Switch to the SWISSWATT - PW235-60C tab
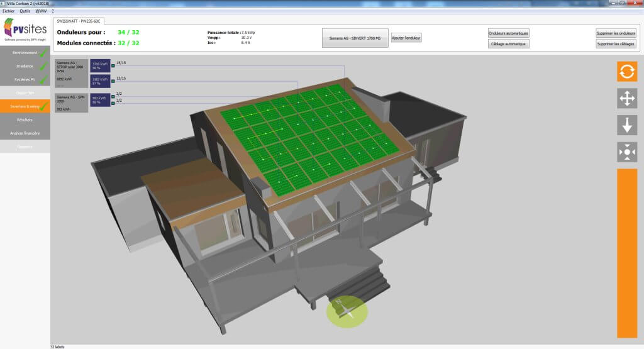Screen dimensions: 644x349 click(x=78, y=21)
